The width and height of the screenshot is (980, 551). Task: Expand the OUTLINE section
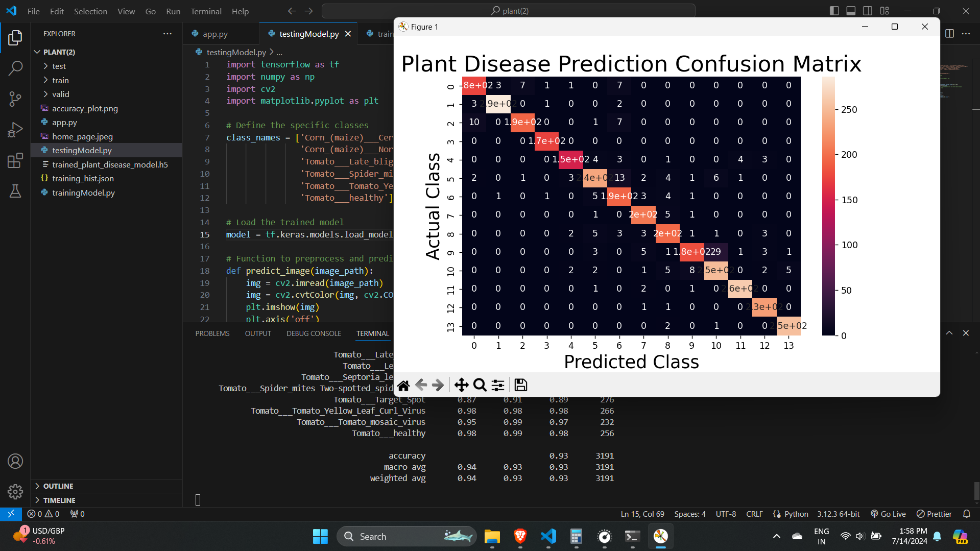(x=58, y=486)
